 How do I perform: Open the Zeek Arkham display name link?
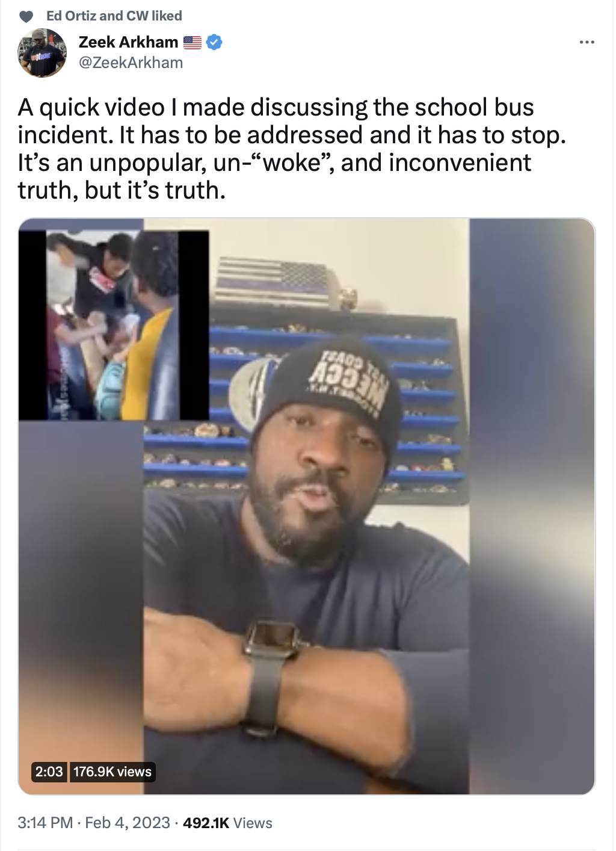[128, 42]
